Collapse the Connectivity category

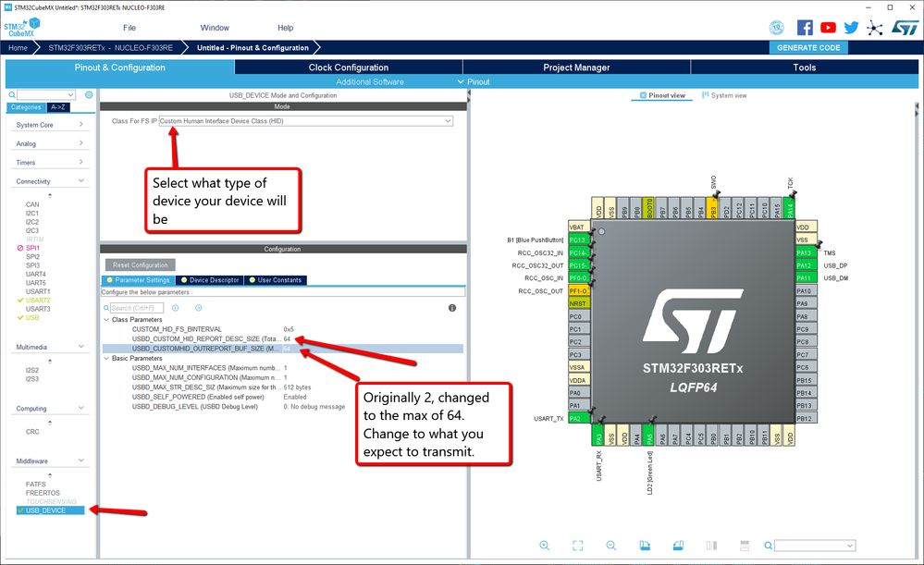(50, 181)
